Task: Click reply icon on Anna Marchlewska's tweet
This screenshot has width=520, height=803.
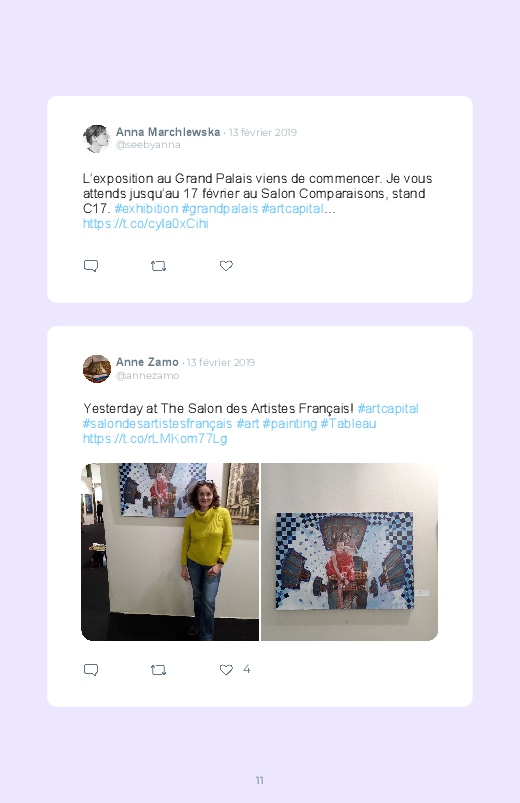Action: [x=91, y=266]
